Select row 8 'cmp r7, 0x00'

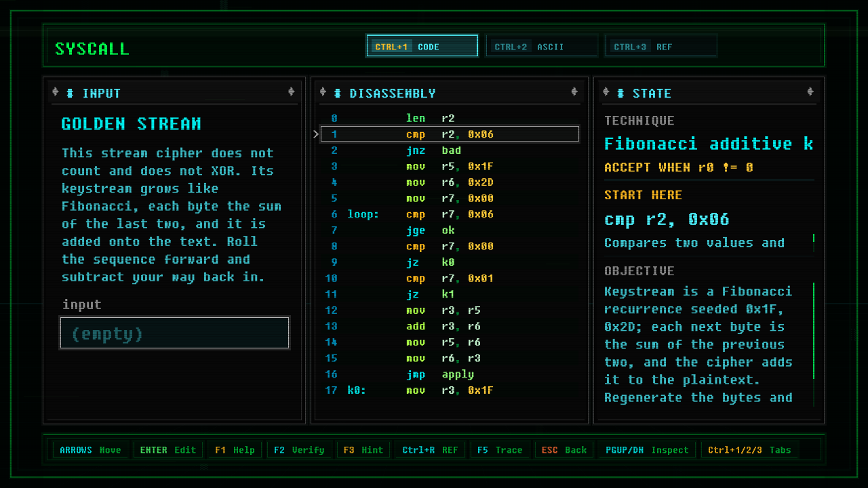click(450, 246)
